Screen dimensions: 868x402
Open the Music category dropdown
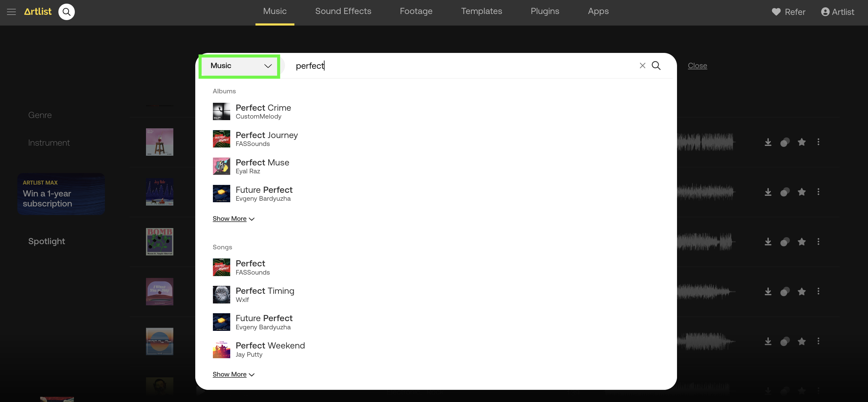[239, 66]
